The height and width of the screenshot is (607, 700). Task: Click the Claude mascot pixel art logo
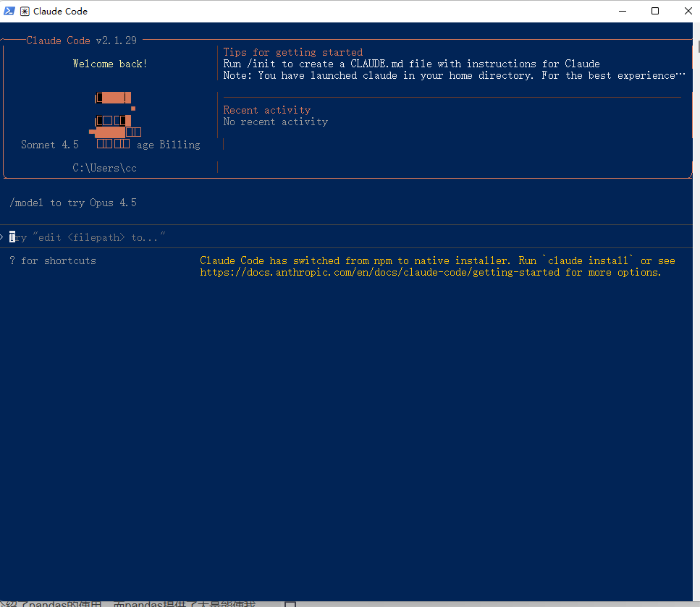[115, 119]
